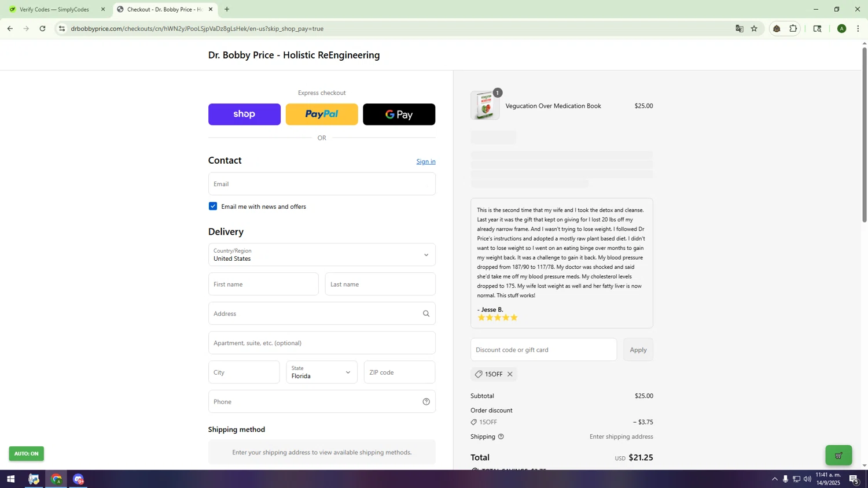Image resolution: width=868 pixels, height=488 pixels.
Task: Open Windows Start menu
Action: click(10, 479)
